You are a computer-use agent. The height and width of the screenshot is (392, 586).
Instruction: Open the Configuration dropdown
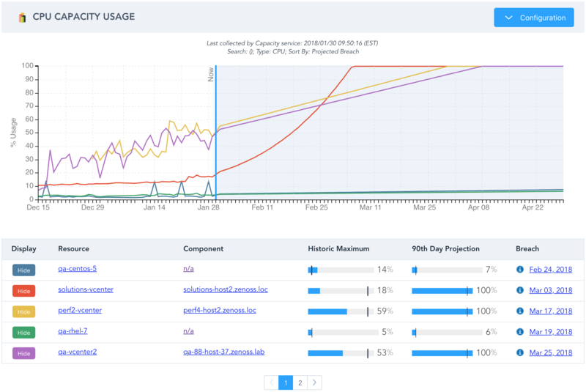point(534,18)
